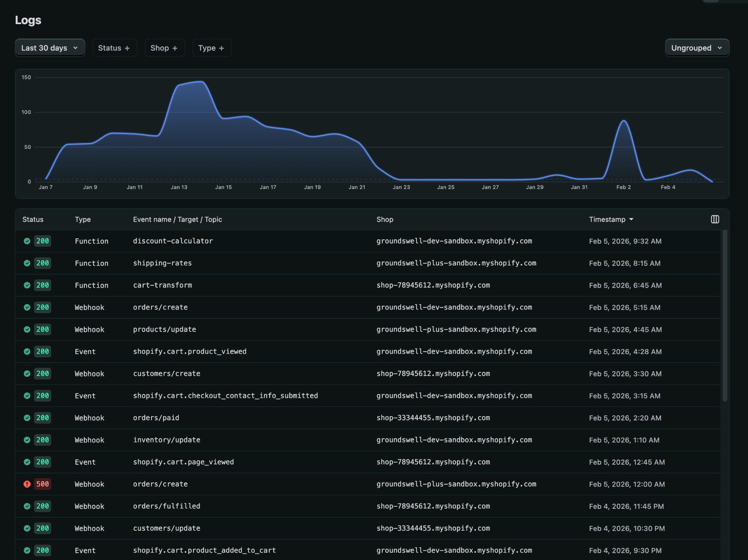Open the inventory/update log entry
The height and width of the screenshot is (560, 748).
point(367,440)
